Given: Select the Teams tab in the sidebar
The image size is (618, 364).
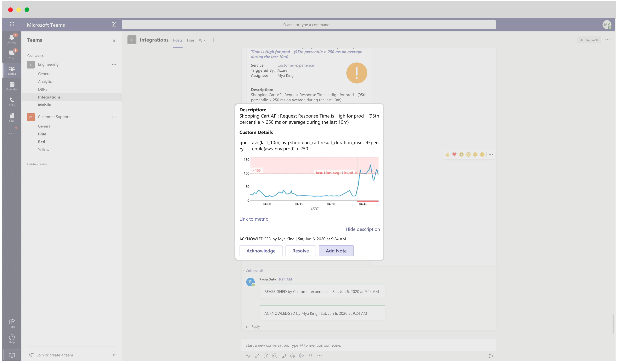Looking at the screenshot, I should [12, 70].
